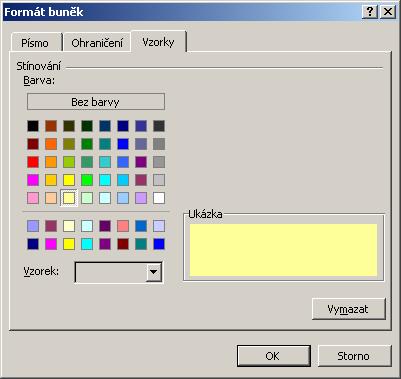Choose the dark teal swatch in top row
401x379 pixels.
coord(105,126)
